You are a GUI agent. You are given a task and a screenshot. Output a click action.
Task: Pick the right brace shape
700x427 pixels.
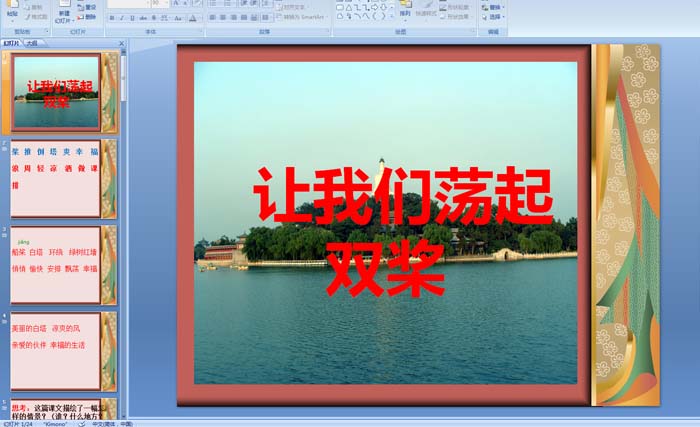(x=383, y=16)
